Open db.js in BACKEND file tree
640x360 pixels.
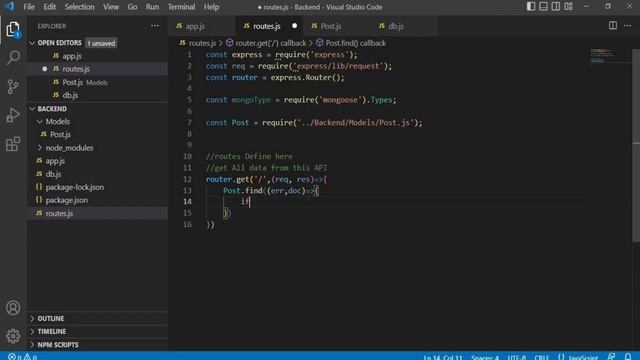coord(98,174)
